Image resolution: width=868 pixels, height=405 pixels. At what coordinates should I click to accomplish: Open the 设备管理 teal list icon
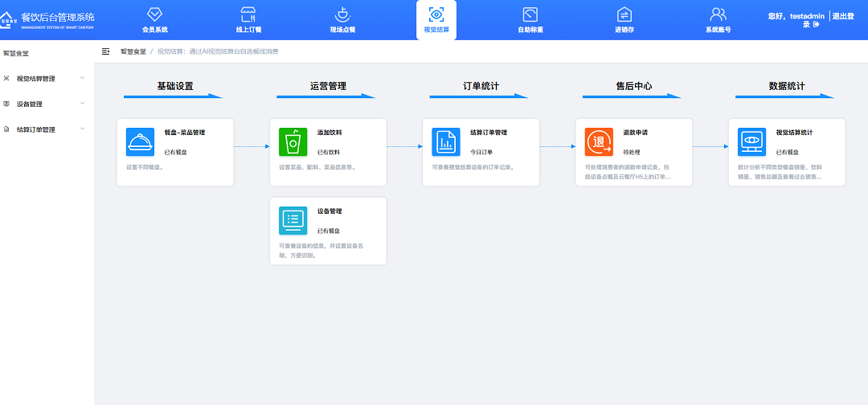[293, 220]
